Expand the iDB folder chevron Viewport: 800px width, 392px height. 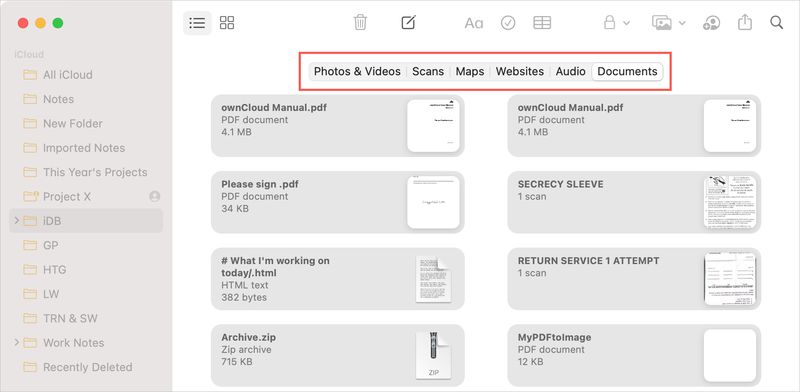click(x=16, y=220)
